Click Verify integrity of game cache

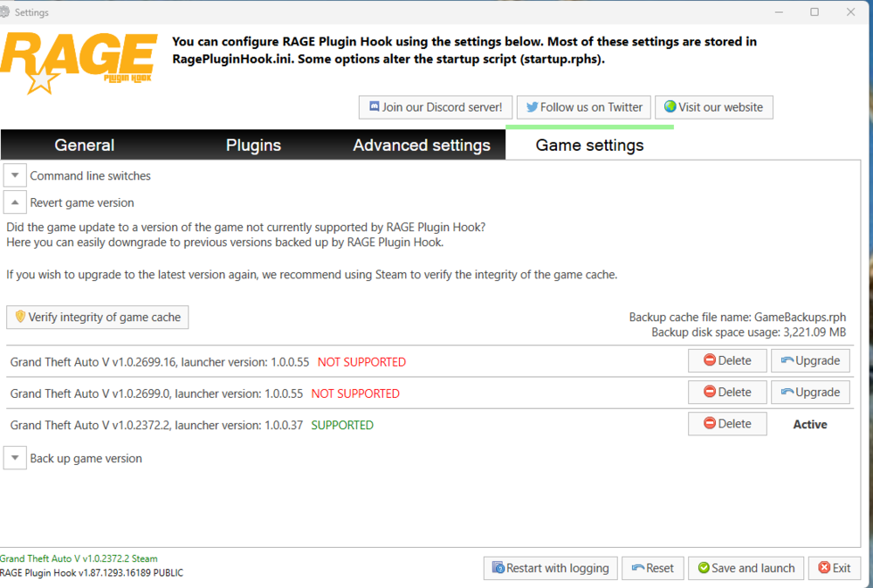[98, 317]
